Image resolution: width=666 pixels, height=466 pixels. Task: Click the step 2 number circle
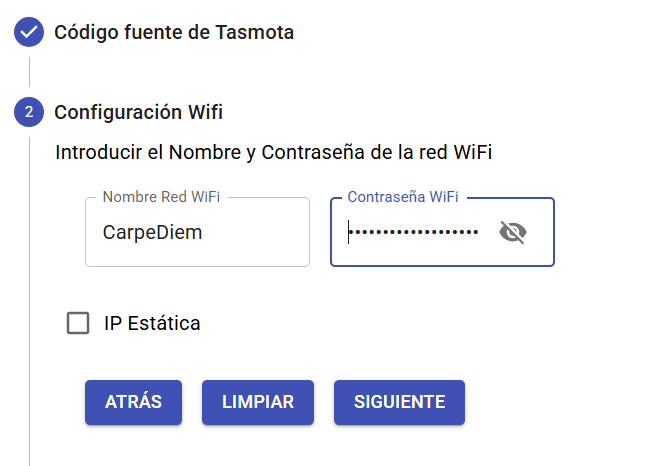(29, 112)
